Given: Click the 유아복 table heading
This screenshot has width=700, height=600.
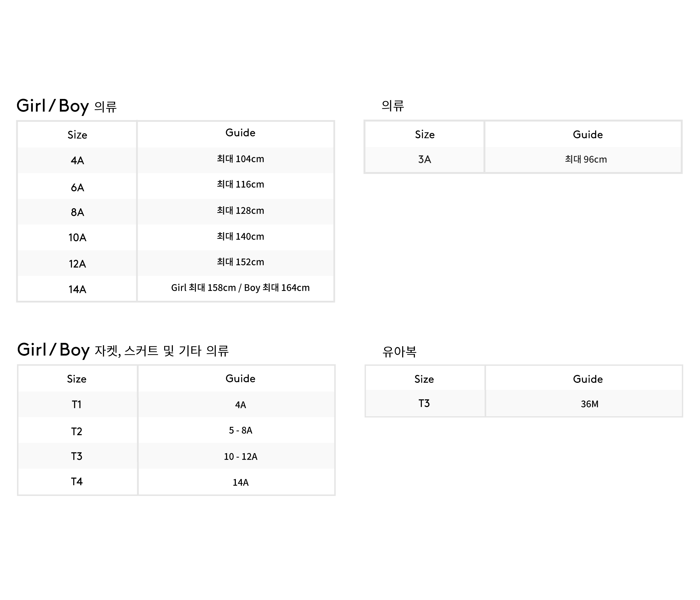Looking at the screenshot, I should click(399, 351).
